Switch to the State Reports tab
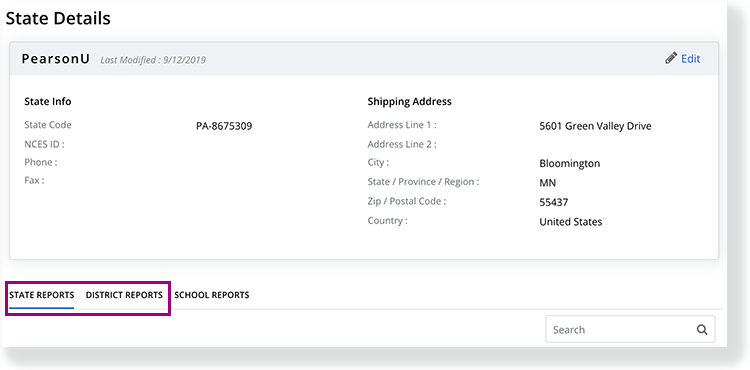The width and height of the screenshot is (750, 370). pos(42,295)
